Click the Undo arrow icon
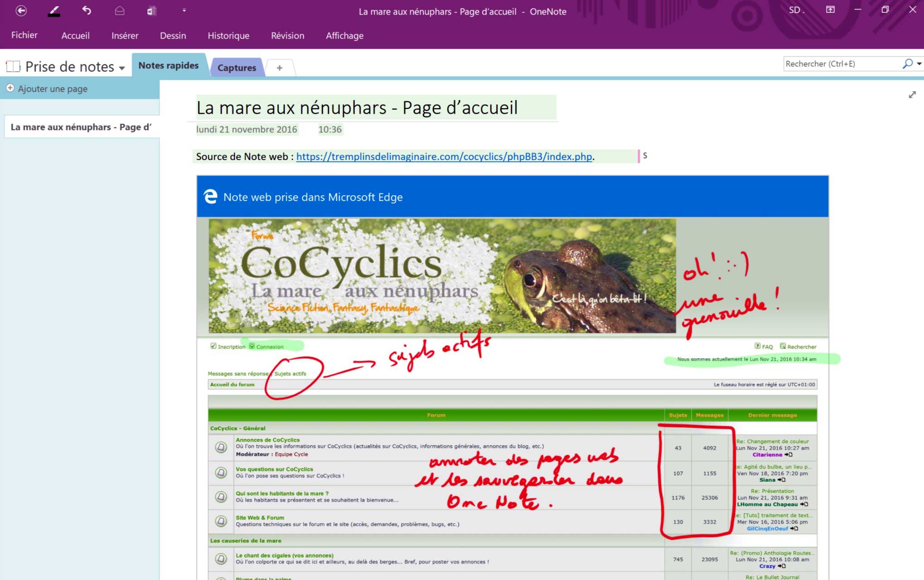 pyautogui.click(x=87, y=10)
